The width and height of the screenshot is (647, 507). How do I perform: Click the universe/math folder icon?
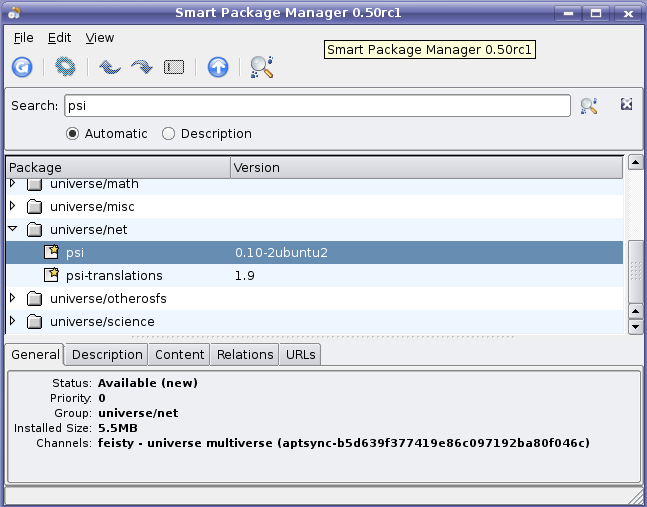click(x=34, y=184)
